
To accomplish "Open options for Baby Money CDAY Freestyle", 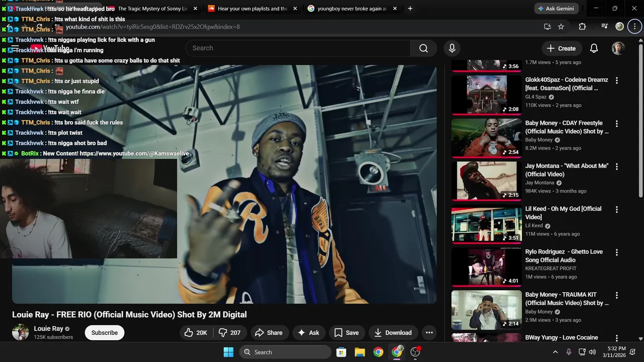I will pos(617,124).
